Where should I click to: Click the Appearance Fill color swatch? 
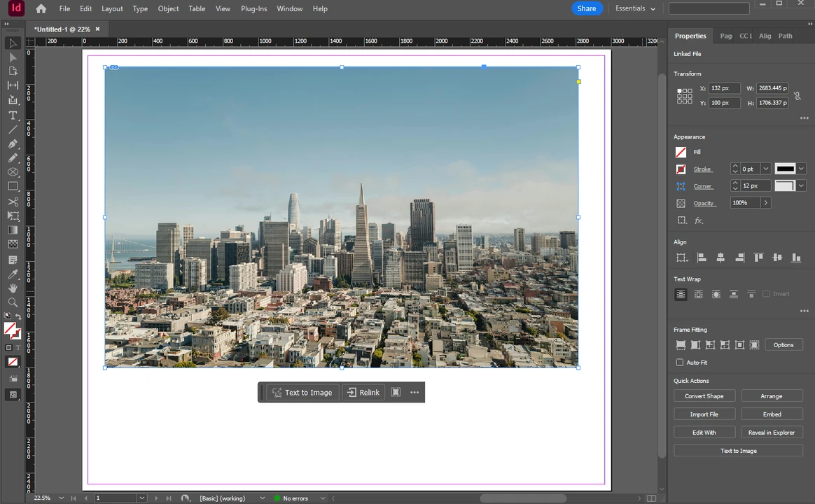tap(681, 152)
